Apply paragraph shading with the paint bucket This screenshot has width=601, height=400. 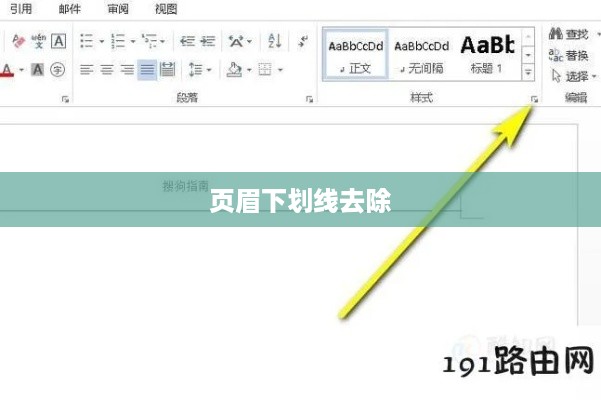(x=234, y=70)
